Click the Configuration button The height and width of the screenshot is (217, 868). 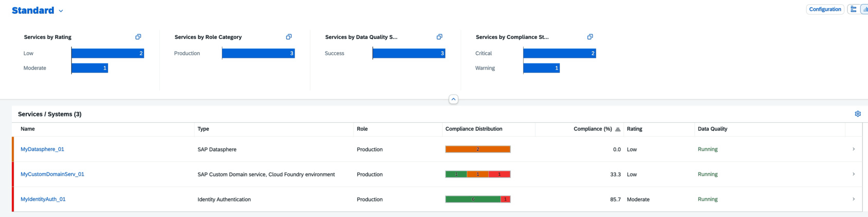(x=825, y=9)
